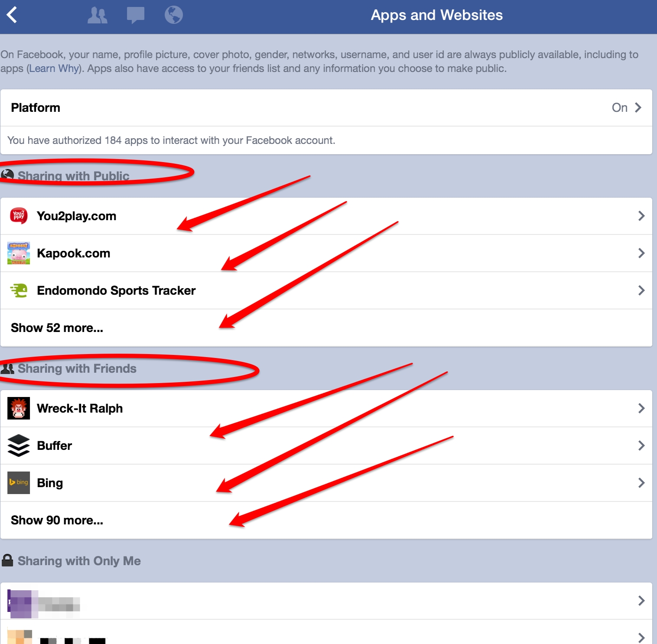Tap the Buffer stacked-layers icon
The image size is (657, 644).
pyautogui.click(x=19, y=446)
